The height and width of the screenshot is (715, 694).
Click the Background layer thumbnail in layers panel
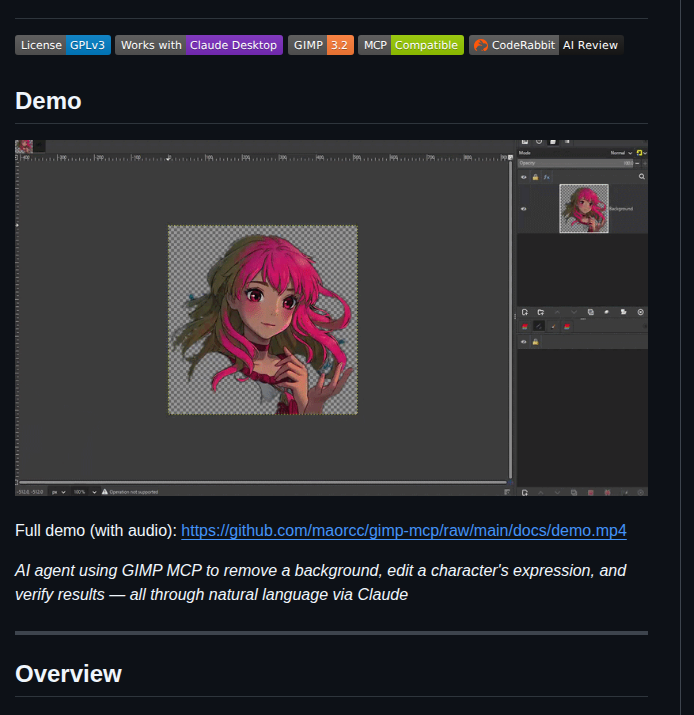(x=584, y=209)
